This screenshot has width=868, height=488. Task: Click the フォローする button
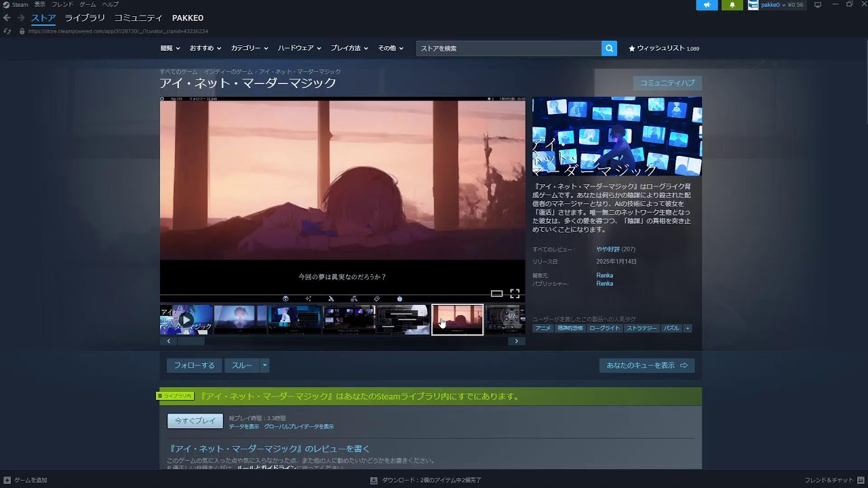194,365
